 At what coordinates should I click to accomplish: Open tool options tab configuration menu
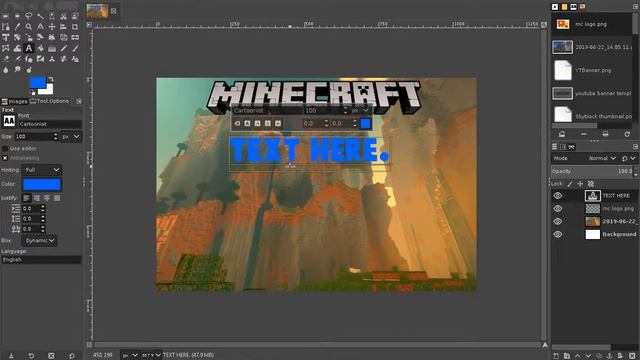point(79,101)
